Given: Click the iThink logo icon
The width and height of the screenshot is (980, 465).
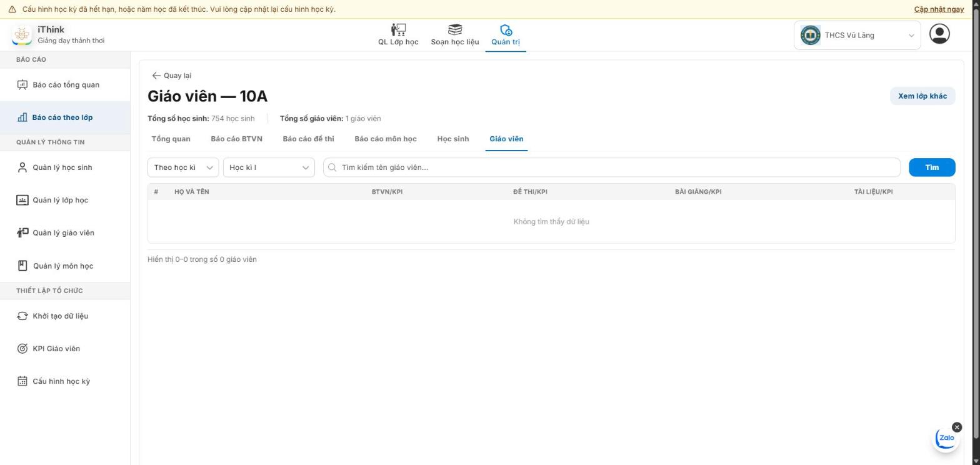Looking at the screenshot, I should click(22, 35).
